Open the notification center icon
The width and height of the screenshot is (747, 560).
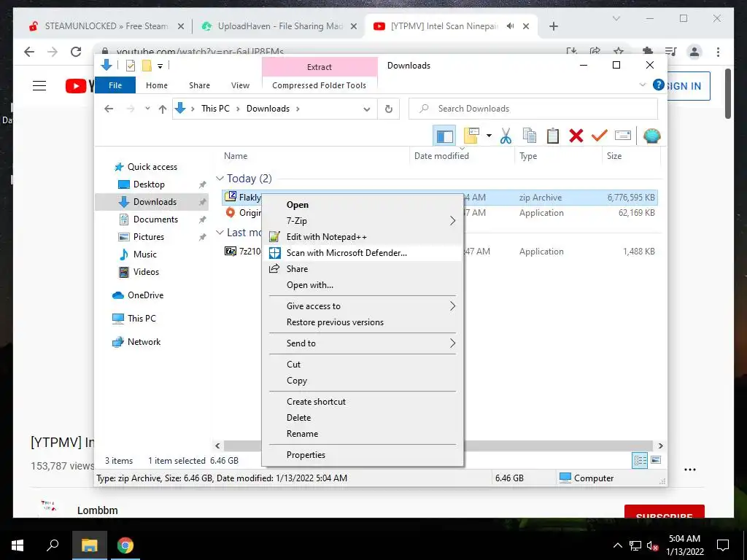click(723, 545)
